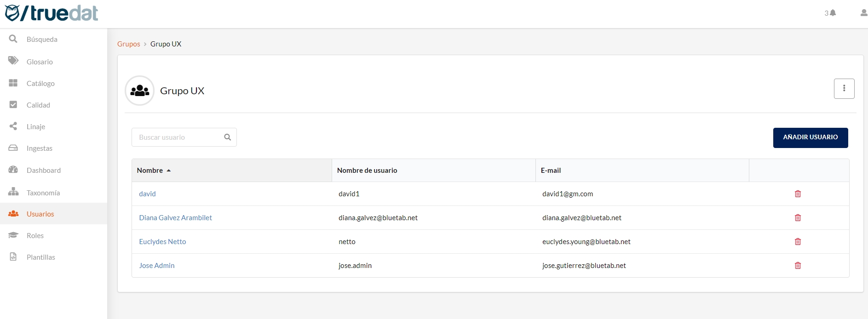The image size is (868, 319).
Task: Delete user david with trash icon
Action: pyautogui.click(x=798, y=194)
